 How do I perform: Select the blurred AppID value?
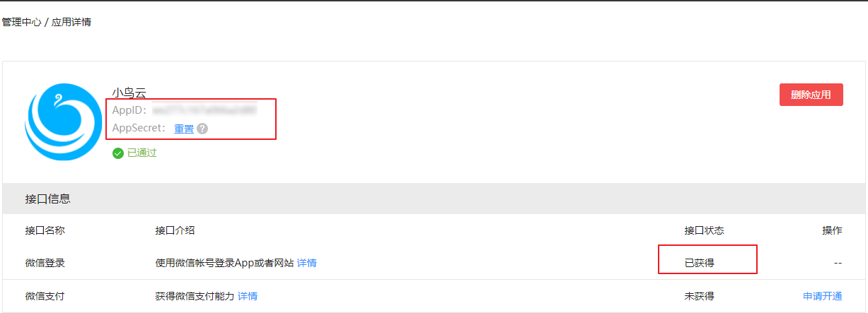pyautogui.click(x=204, y=110)
